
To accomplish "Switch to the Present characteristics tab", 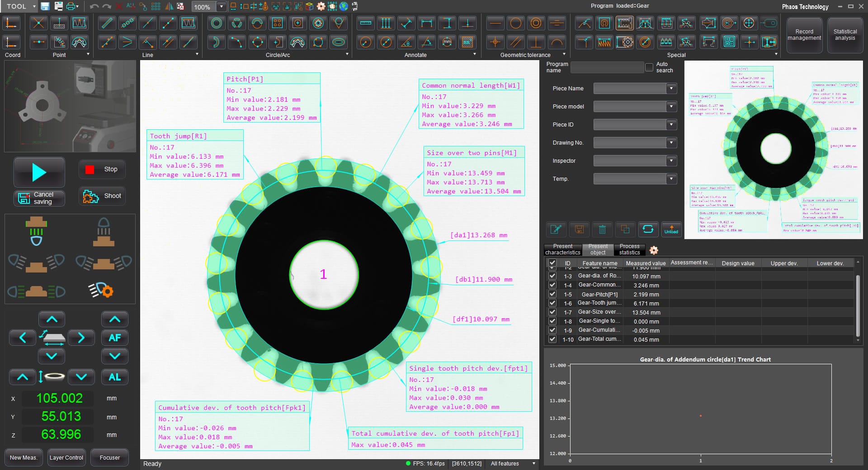I will point(562,249).
